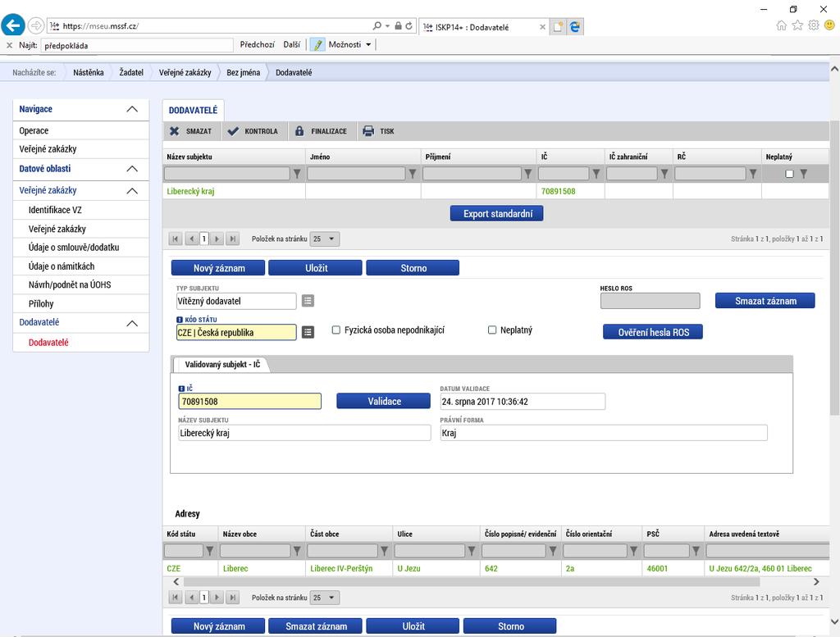
Task: Check Fyzická osoba nepodnikající checkbox
Action: (x=336, y=330)
